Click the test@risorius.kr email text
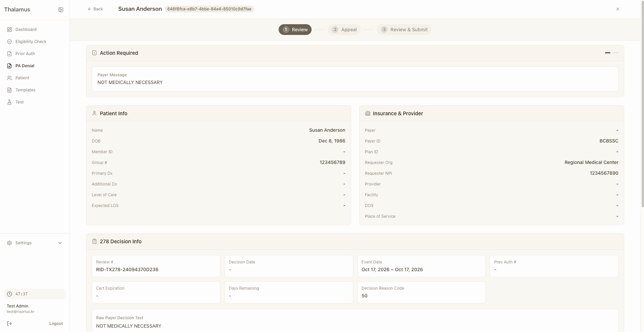 (21, 312)
